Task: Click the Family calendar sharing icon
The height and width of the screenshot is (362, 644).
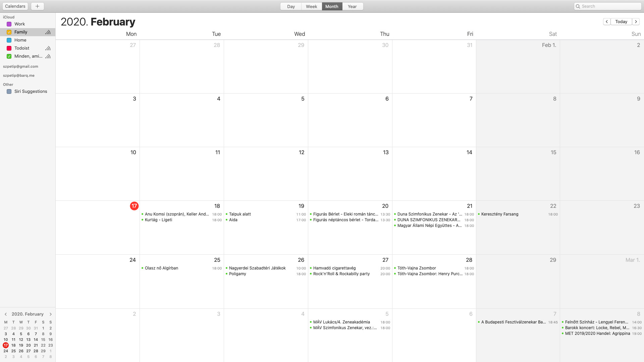Action: pyautogui.click(x=48, y=32)
